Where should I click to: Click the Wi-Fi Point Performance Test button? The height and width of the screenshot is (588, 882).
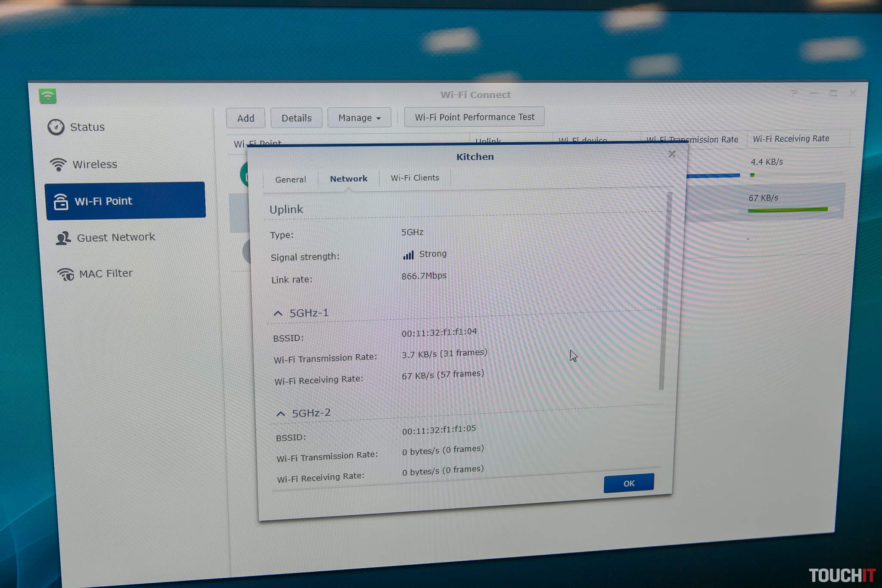tap(474, 117)
